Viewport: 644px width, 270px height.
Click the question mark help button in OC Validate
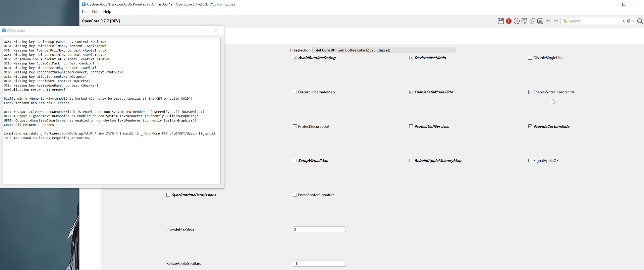pyautogui.click(x=203, y=31)
